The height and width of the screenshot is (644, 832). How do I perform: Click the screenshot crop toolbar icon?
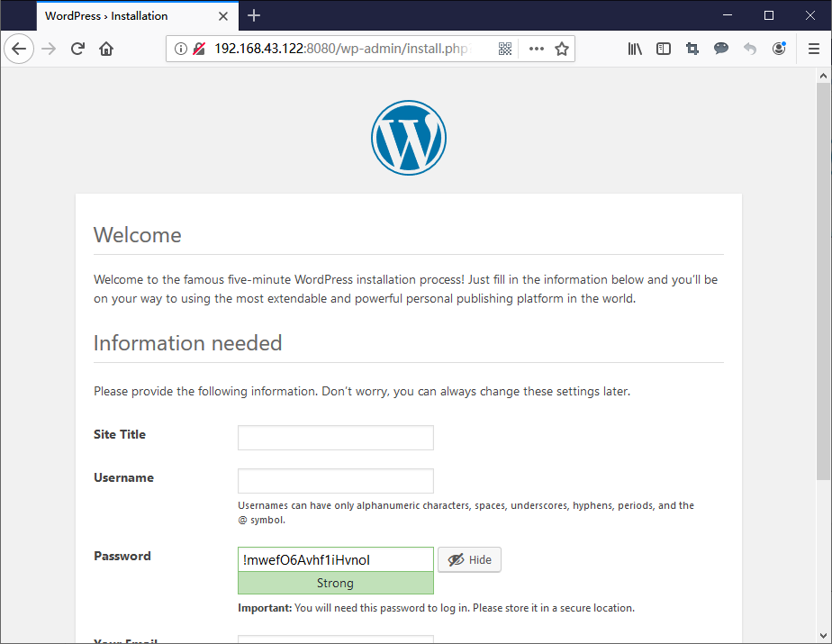[x=692, y=49]
